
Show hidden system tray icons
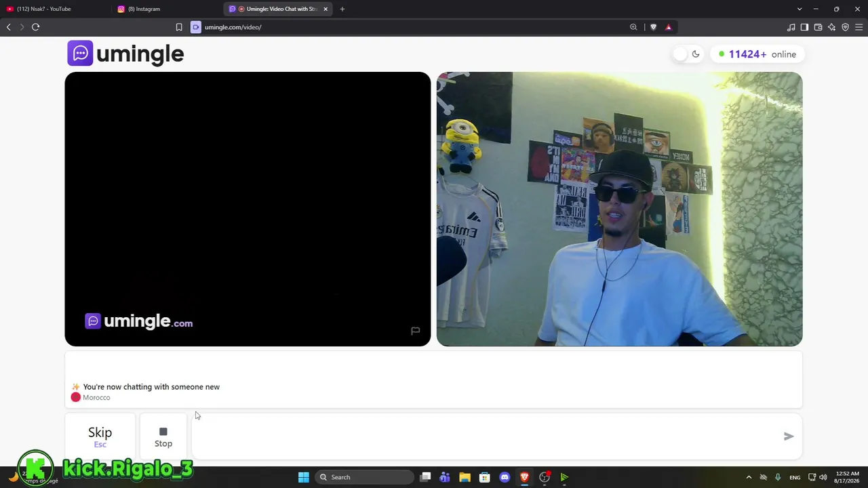tap(749, 477)
